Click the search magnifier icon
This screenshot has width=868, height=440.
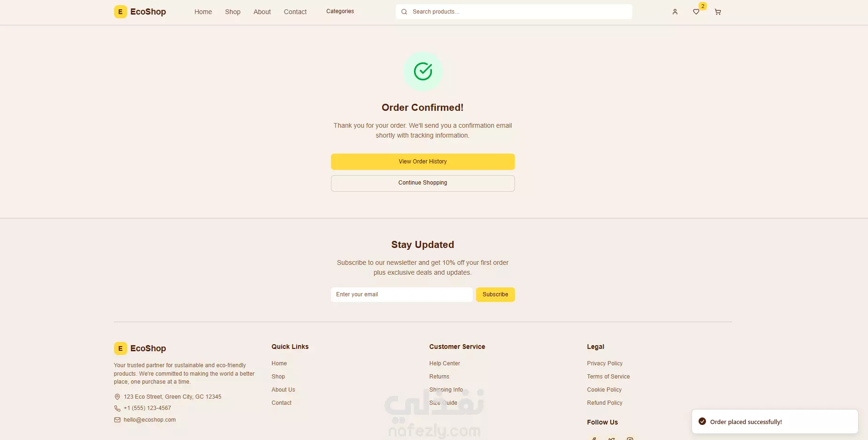point(404,12)
